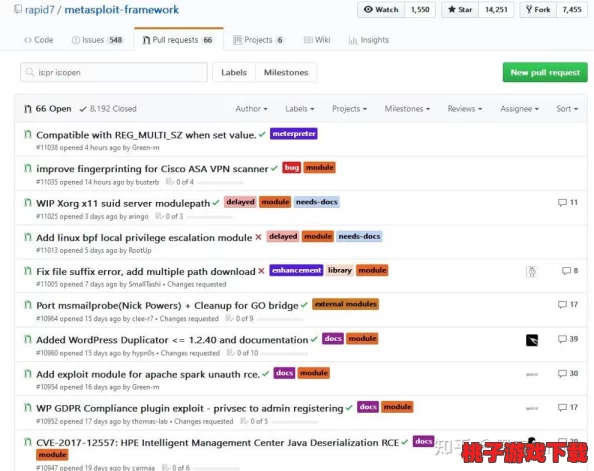This screenshot has width=594, height=471.
Task: Open PR 'WP GDPR Compliance plugin exploit'
Action: [x=189, y=408]
